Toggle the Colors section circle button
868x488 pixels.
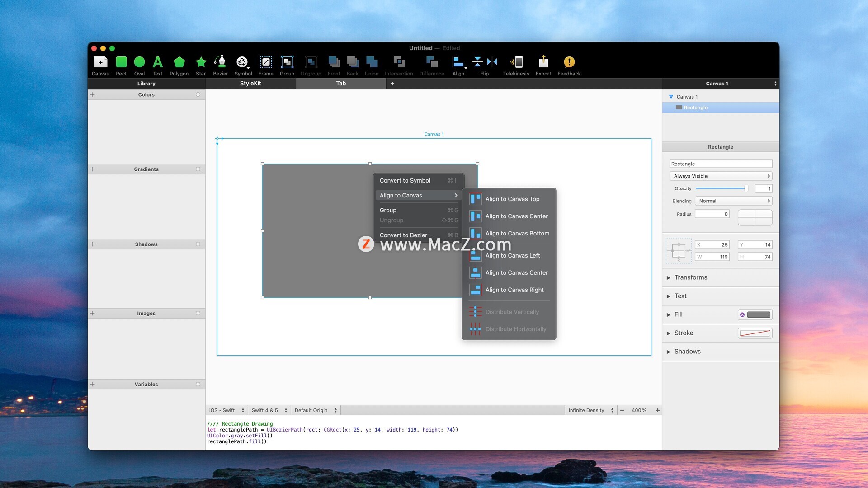pyautogui.click(x=198, y=94)
